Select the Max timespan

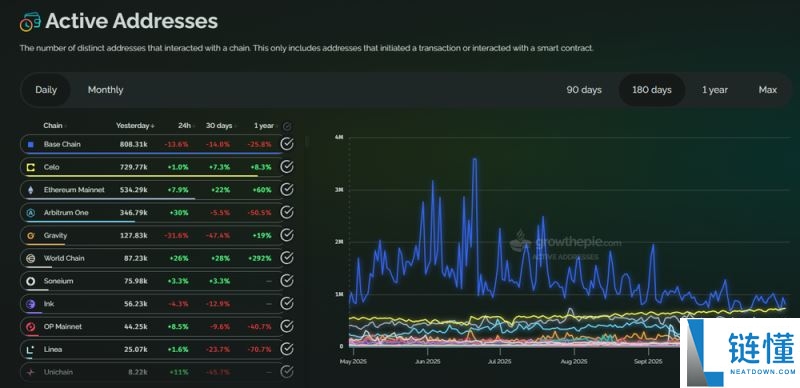click(x=768, y=90)
